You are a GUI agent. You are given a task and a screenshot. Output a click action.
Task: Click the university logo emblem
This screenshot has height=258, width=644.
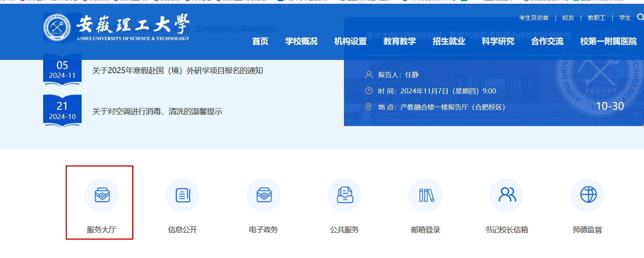coord(57,27)
